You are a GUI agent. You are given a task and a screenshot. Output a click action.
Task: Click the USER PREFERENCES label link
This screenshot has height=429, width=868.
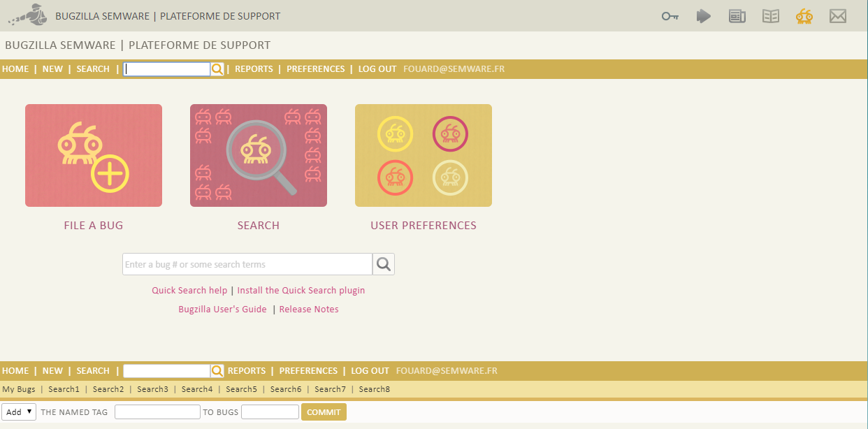pos(424,226)
